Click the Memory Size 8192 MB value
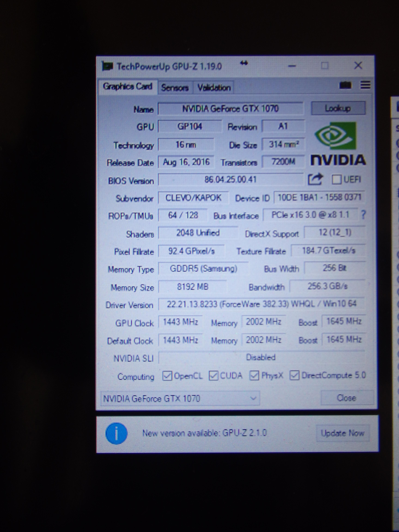 pyautogui.click(x=192, y=287)
